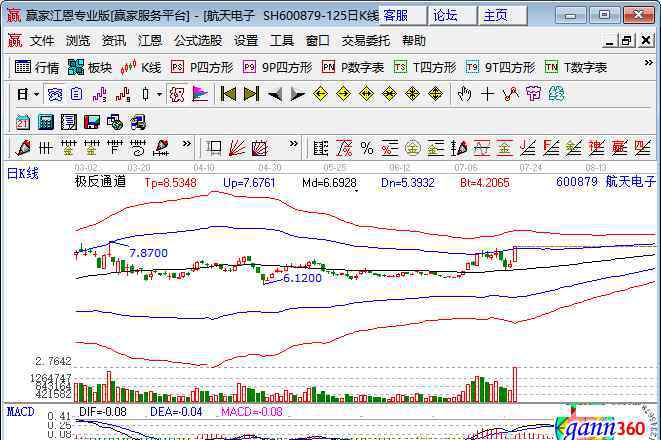The width and height of the screenshot is (661, 440).
Task: Move chart forward with solid right arrow
Action: click(x=298, y=94)
